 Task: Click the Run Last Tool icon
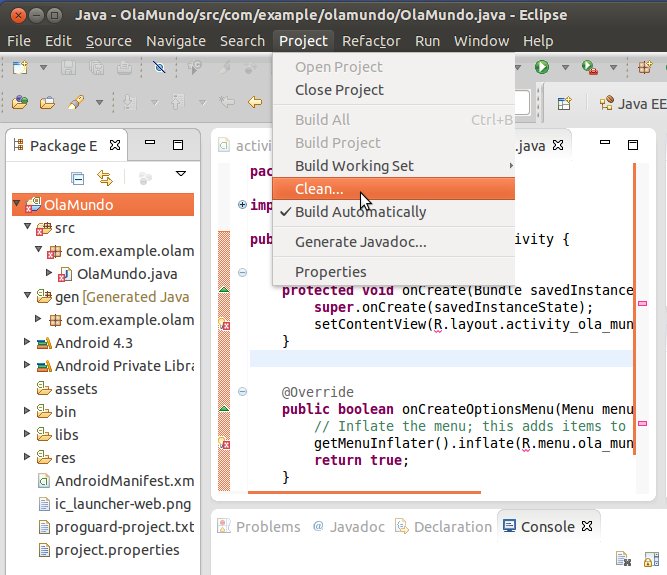pyautogui.click(x=590, y=67)
